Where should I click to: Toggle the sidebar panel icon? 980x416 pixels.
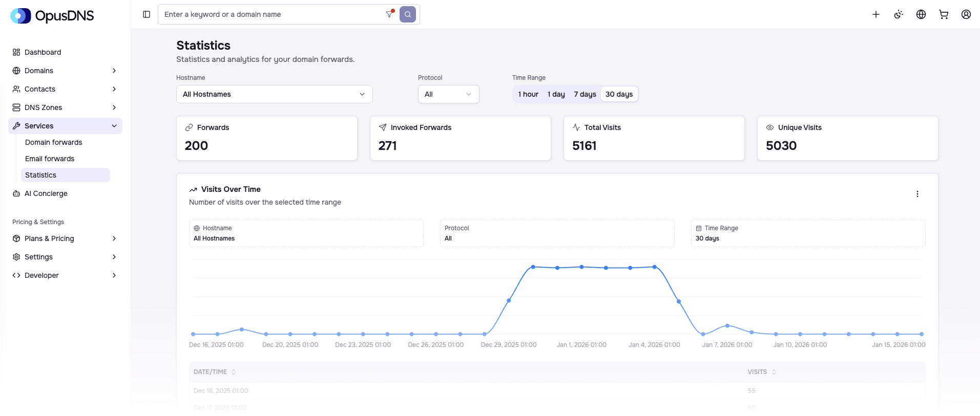pos(147,14)
